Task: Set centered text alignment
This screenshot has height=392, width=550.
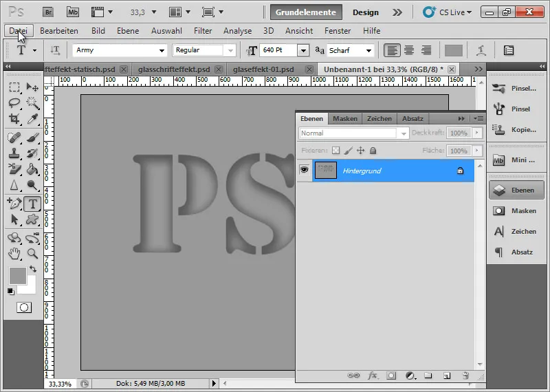Action: (x=409, y=50)
